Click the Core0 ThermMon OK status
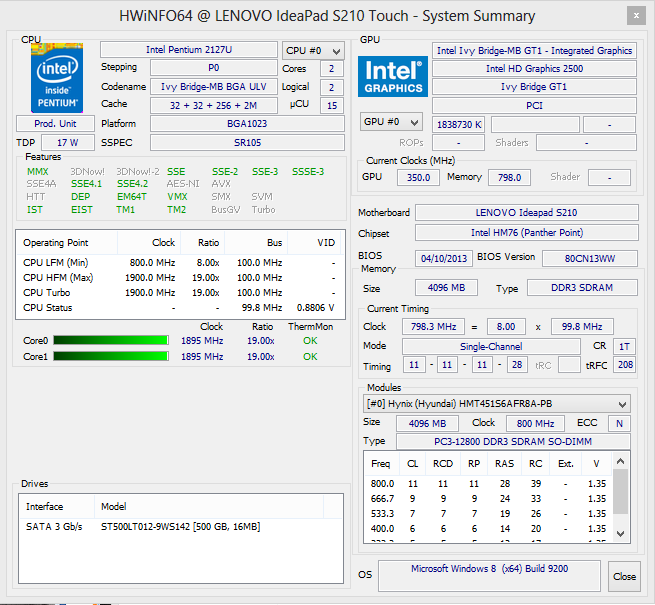The image size is (655, 605). pos(310,341)
